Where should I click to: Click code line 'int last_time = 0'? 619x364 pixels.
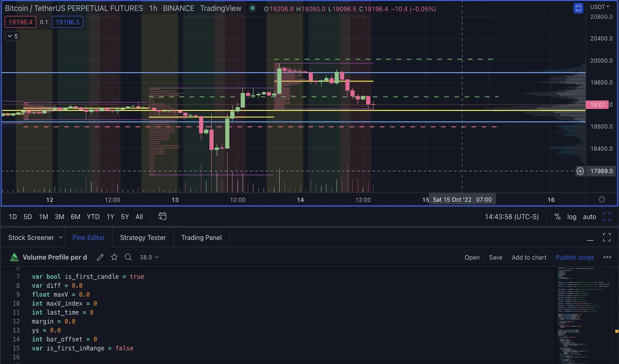pos(62,312)
